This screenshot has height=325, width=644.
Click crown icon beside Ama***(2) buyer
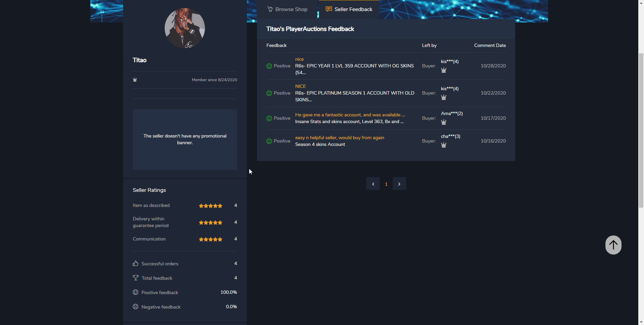[x=443, y=122]
